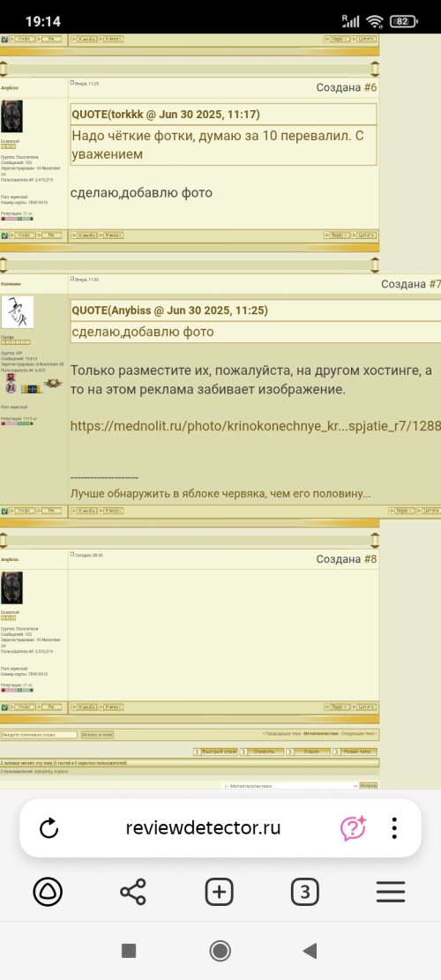
Task: Tap the address bar reviewdetector.ru
Action: click(x=203, y=828)
